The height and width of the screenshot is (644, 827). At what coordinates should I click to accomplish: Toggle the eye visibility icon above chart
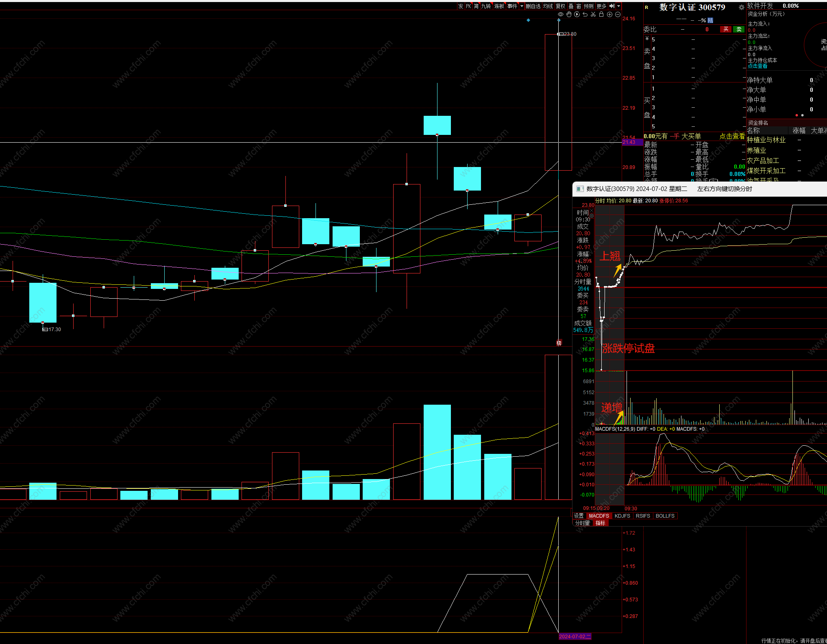(560, 15)
